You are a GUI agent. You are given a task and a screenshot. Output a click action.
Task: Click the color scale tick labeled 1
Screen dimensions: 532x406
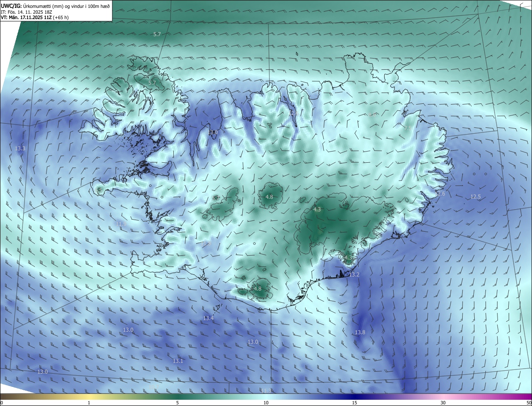point(89,403)
